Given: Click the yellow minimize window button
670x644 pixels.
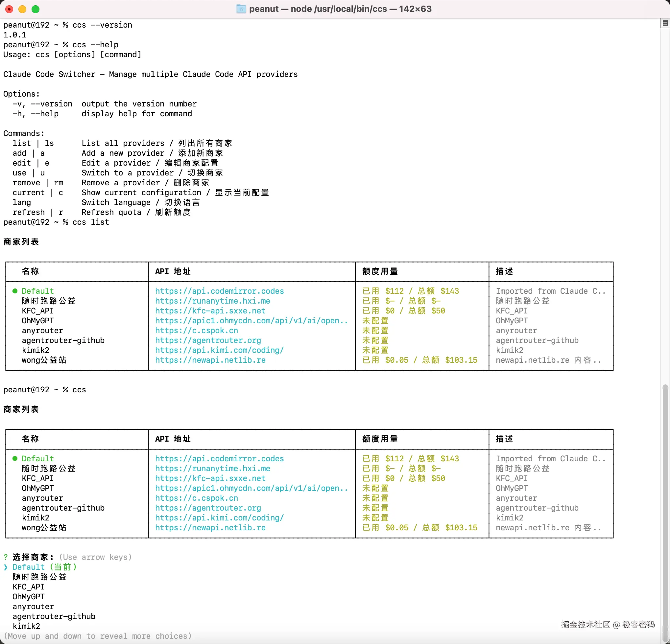Looking at the screenshot, I should 22,9.
